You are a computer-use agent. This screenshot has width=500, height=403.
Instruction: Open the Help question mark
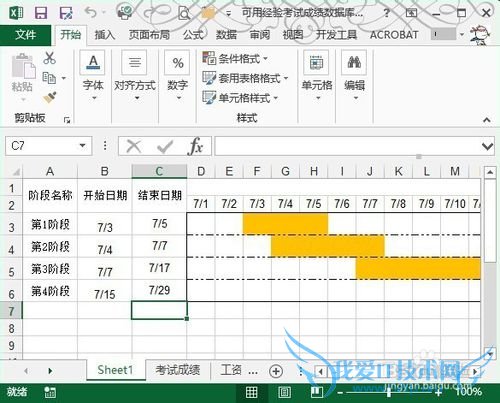386,13
